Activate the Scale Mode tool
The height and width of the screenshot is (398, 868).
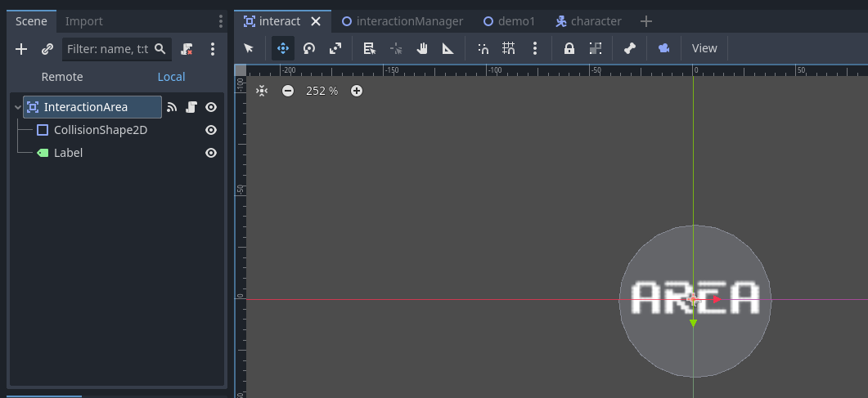click(335, 48)
